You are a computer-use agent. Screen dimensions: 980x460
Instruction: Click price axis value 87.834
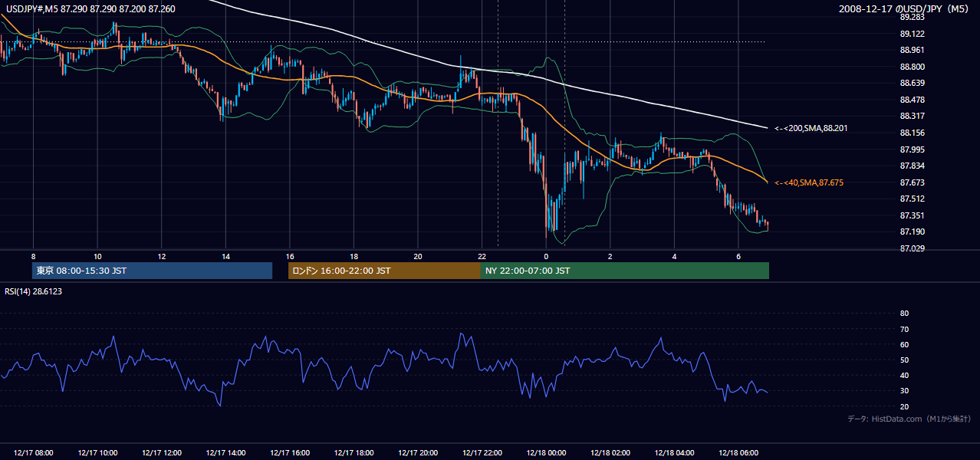click(912, 166)
